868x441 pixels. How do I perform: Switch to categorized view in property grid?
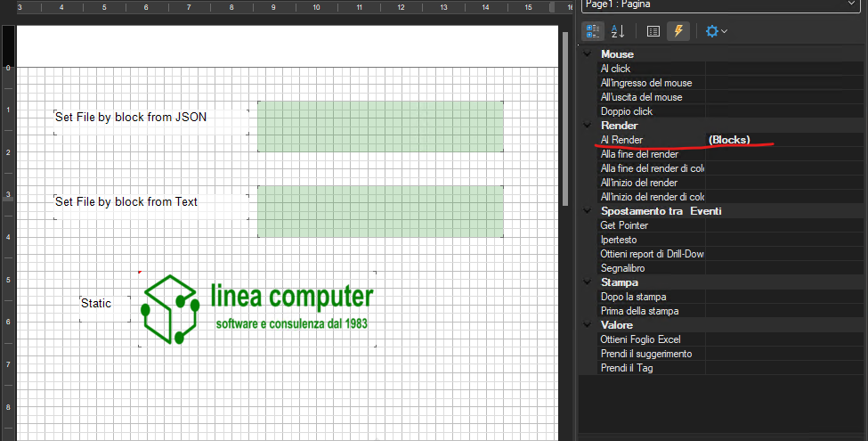(x=592, y=31)
